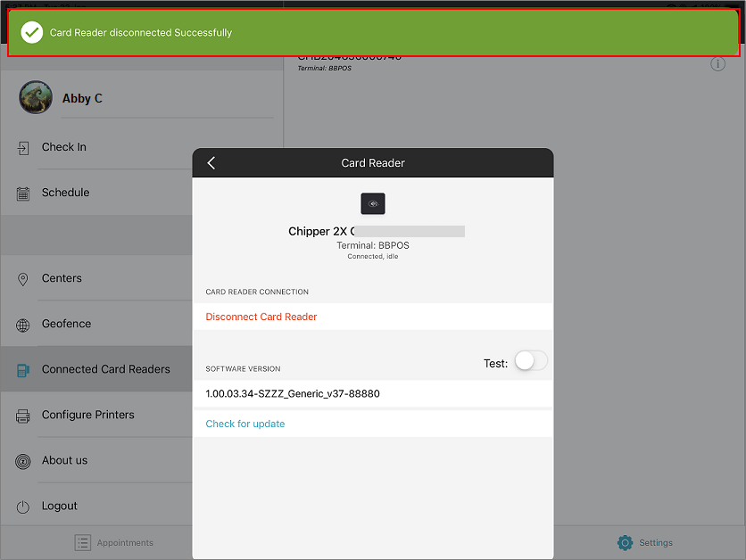The height and width of the screenshot is (560, 746).
Task: Click the Card Reader dialog title
Action: (x=373, y=163)
